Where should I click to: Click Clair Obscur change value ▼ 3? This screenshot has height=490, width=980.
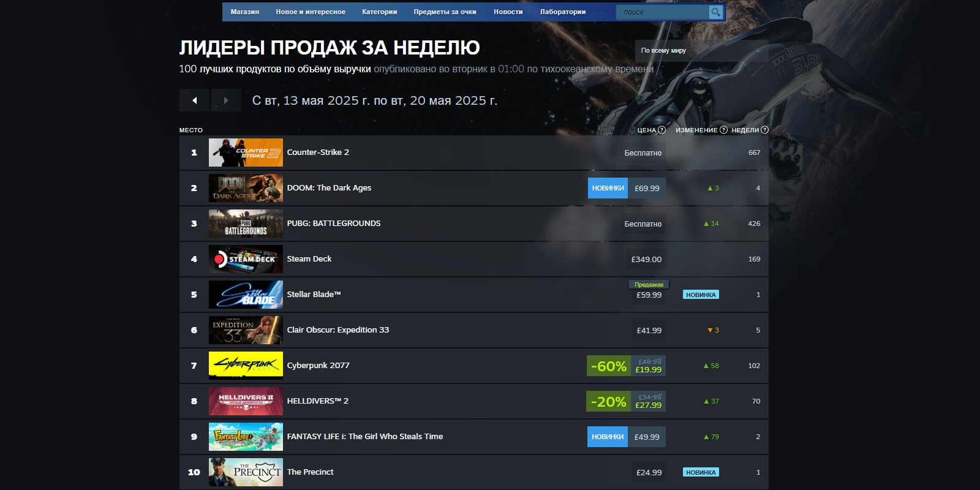713,330
